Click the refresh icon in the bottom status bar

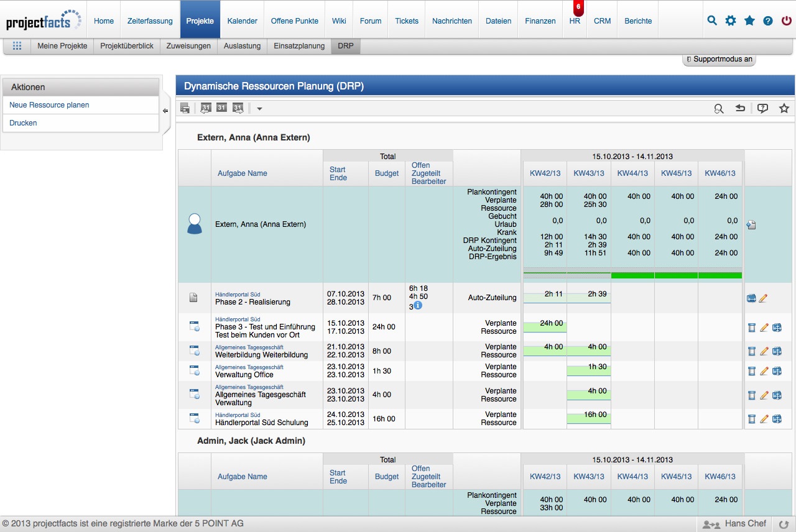(783, 525)
